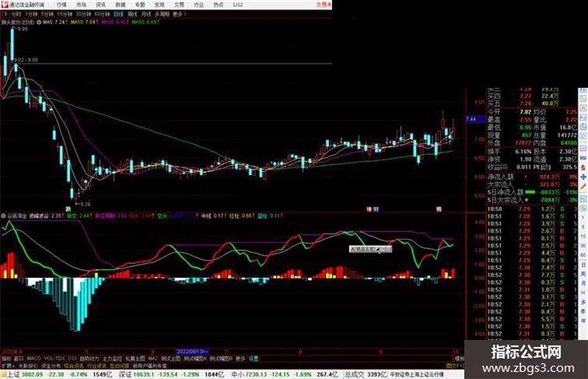Select 年 period shortcut in right sidebar
The image size is (588, 379).
tap(583, 321)
